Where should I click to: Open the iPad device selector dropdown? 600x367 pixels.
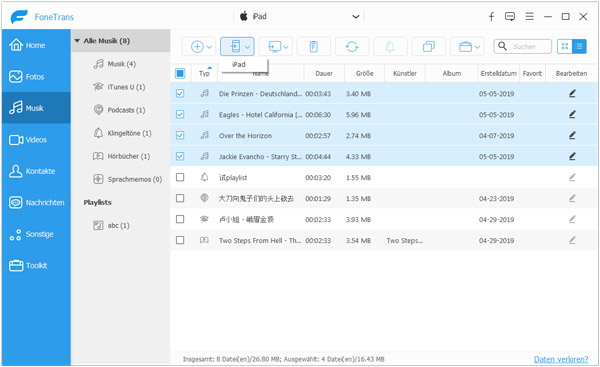[299, 16]
